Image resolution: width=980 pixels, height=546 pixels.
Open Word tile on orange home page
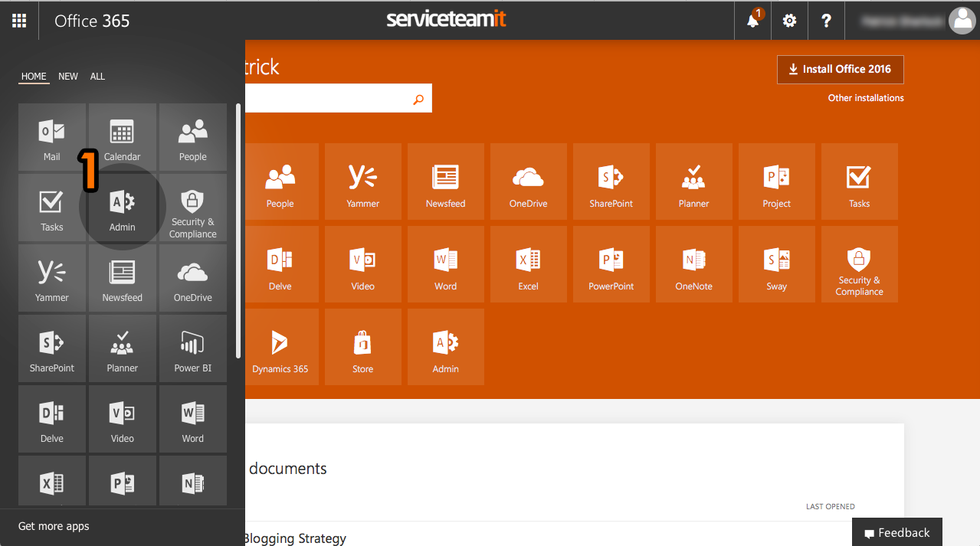pyautogui.click(x=446, y=264)
